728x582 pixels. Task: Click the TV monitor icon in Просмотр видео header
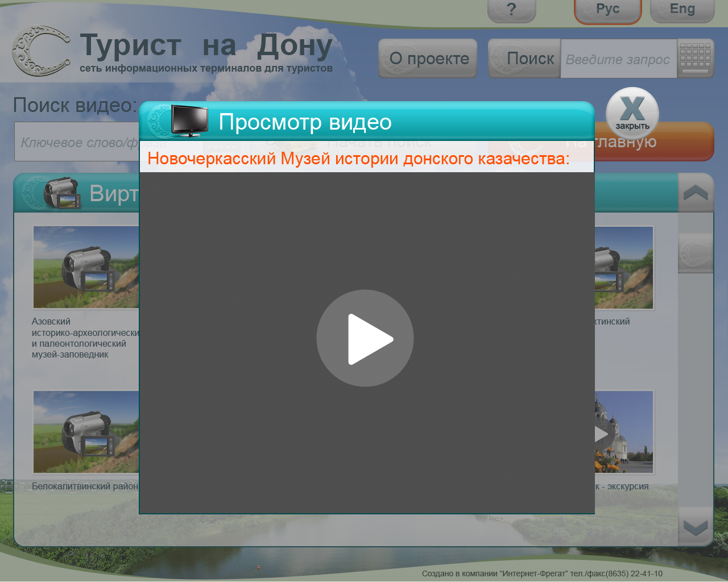tap(189, 121)
